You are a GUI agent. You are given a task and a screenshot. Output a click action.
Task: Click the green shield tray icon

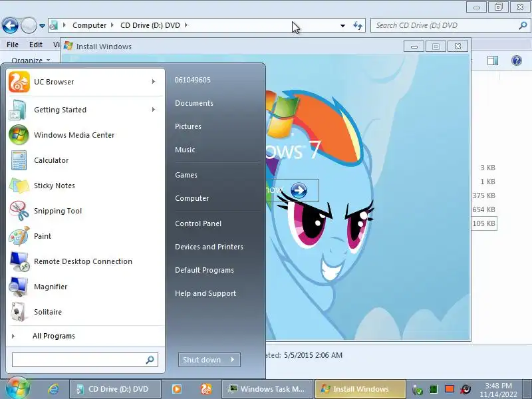pyautogui.click(x=417, y=390)
